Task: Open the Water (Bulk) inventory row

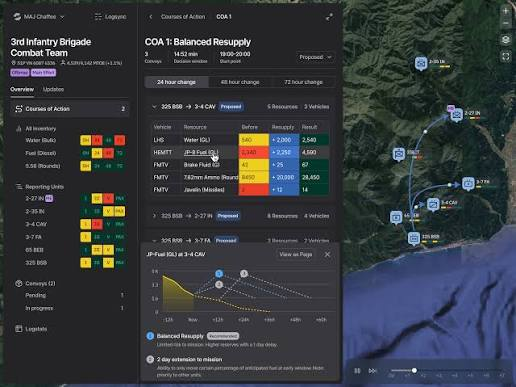Action: point(70,140)
